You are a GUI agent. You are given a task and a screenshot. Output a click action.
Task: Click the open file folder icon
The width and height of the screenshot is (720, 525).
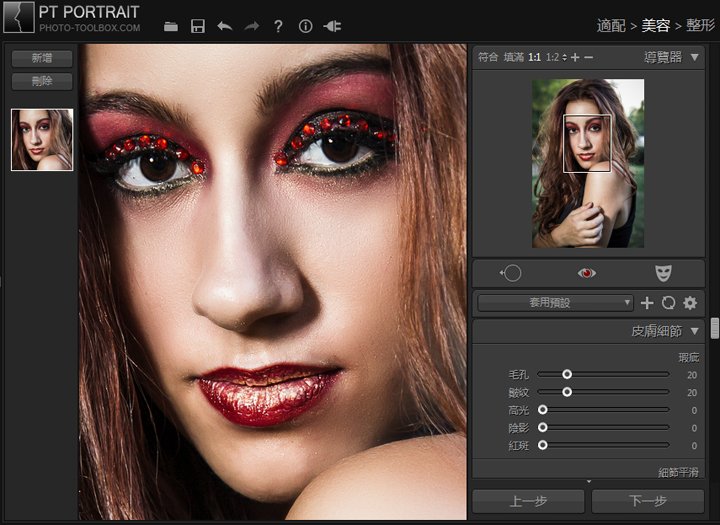click(171, 26)
